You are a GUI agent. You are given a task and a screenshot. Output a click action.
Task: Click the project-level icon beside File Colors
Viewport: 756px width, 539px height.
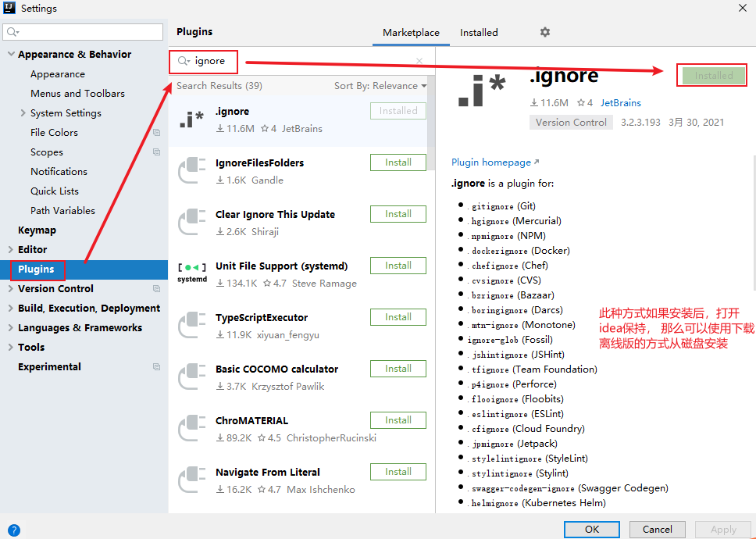click(x=156, y=132)
